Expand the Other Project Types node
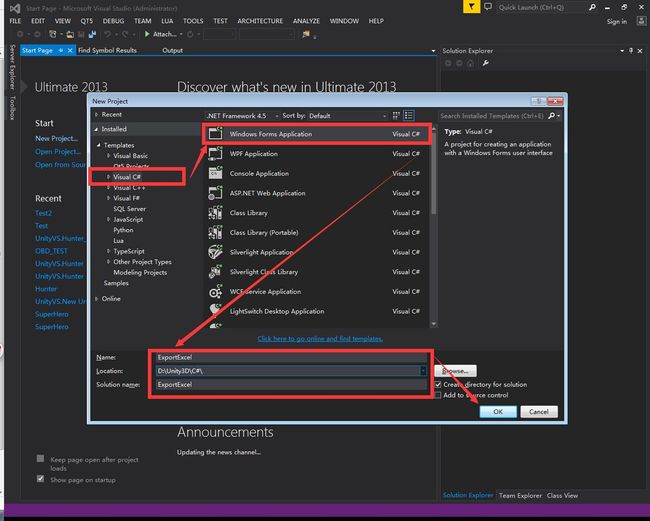 pos(108,262)
